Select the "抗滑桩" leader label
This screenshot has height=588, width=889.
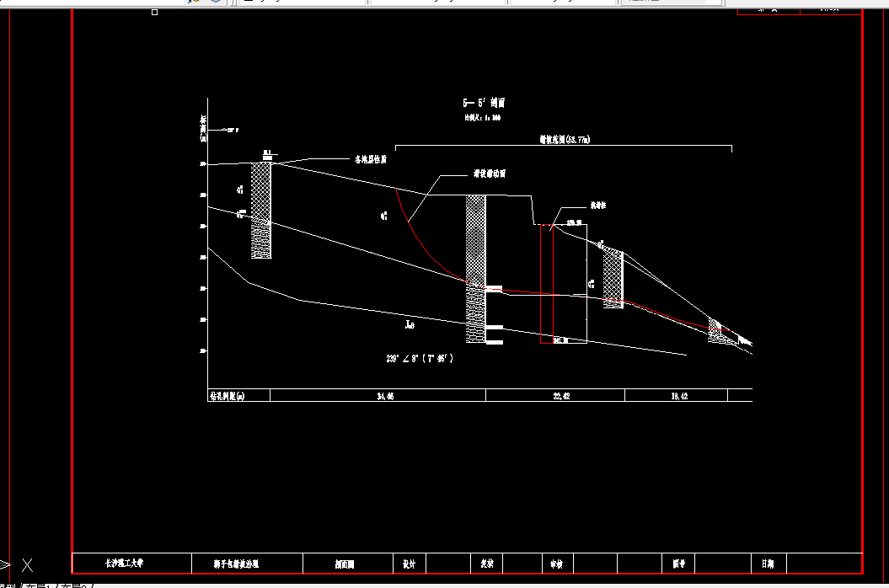click(x=598, y=206)
